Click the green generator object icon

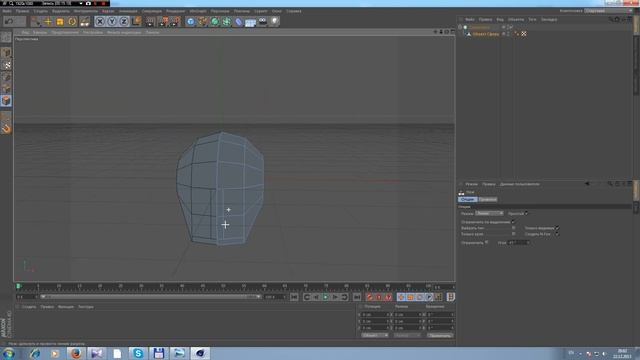[215, 22]
